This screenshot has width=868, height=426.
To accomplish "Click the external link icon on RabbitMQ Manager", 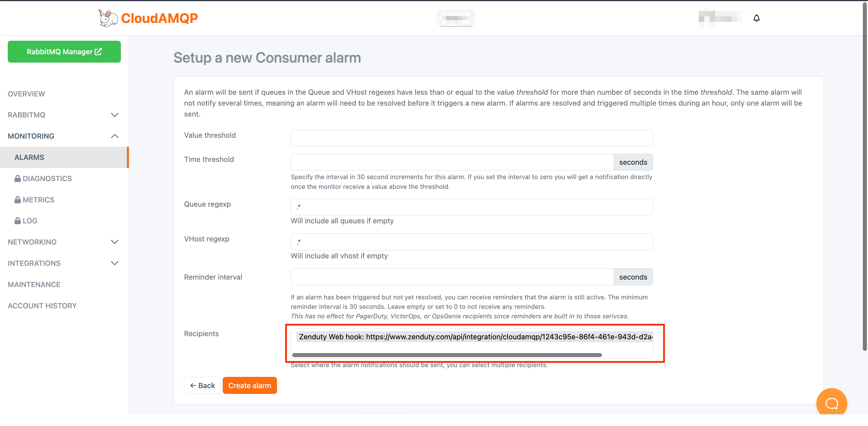I will 98,52.
